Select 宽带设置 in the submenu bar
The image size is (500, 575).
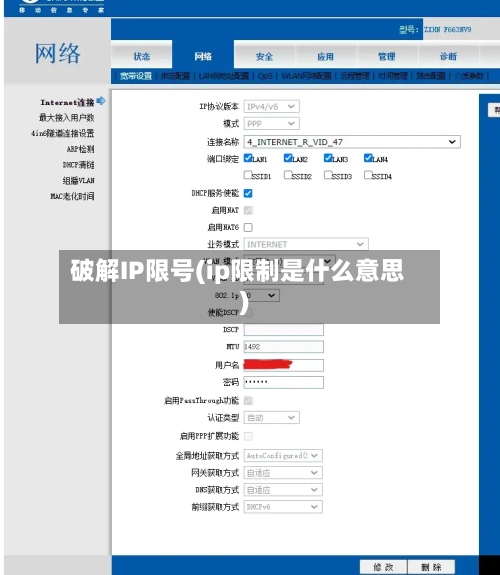136,76
